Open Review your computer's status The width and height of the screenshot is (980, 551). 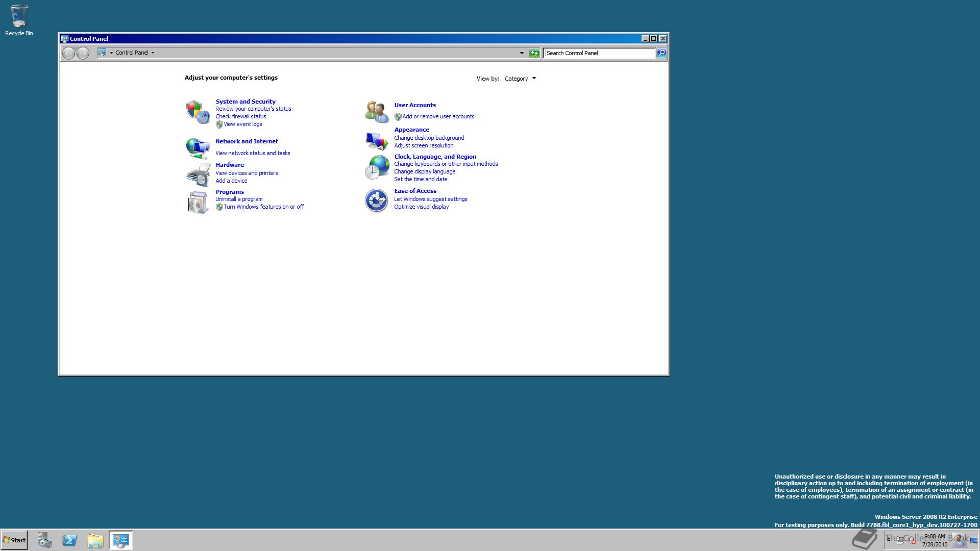[253, 109]
